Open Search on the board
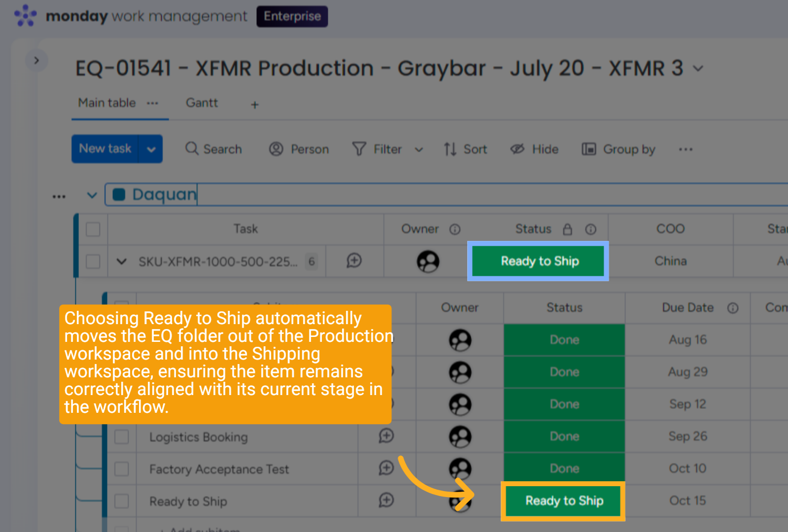The image size is (788, 532). (x=213, y=149)
